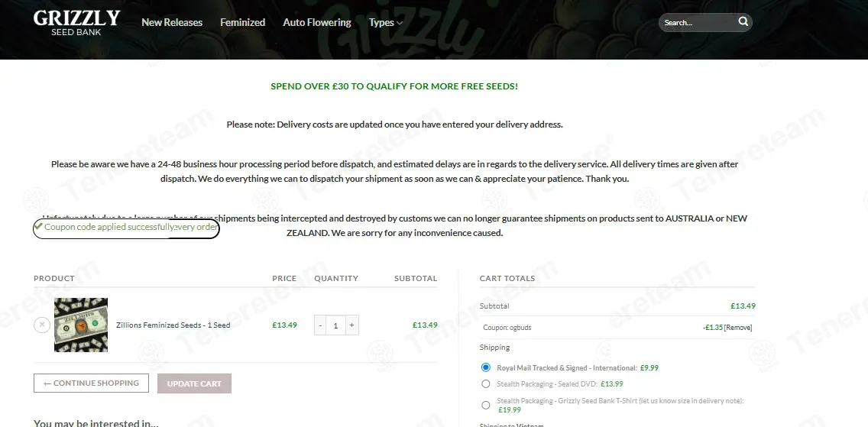Click the Product column header
Image resolution: width=868 pixels, height=427 pixels.
click(x=54, y=278)
